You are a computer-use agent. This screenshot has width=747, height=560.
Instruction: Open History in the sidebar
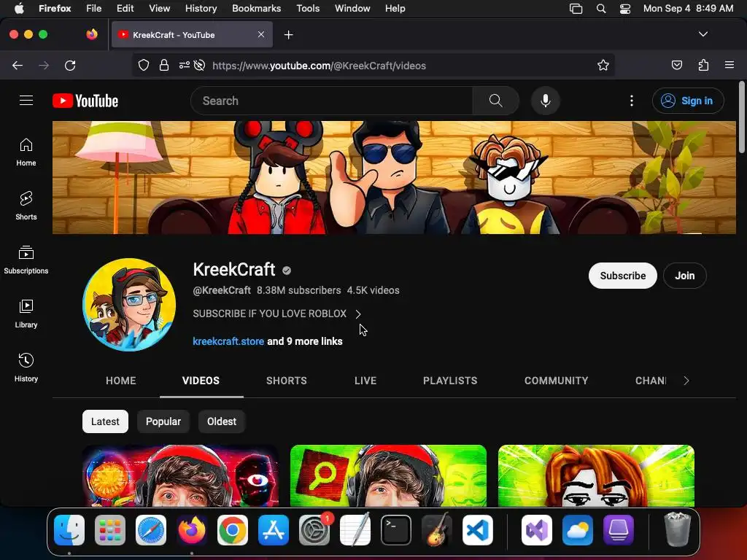[x=26, y=367]
